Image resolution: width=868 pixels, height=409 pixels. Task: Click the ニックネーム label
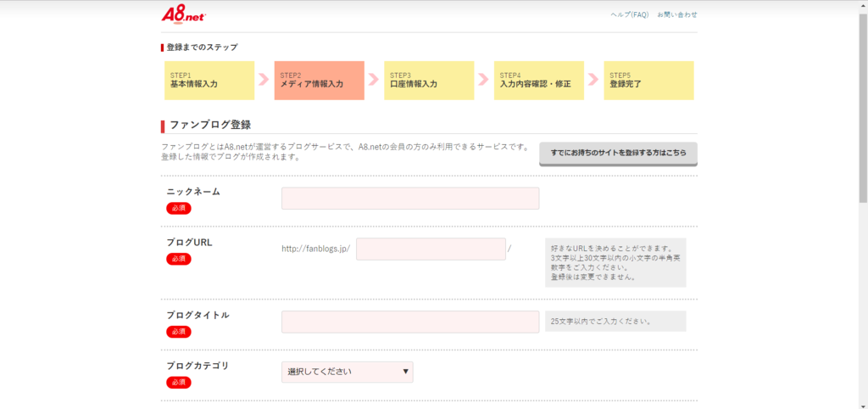pos(193,192)
